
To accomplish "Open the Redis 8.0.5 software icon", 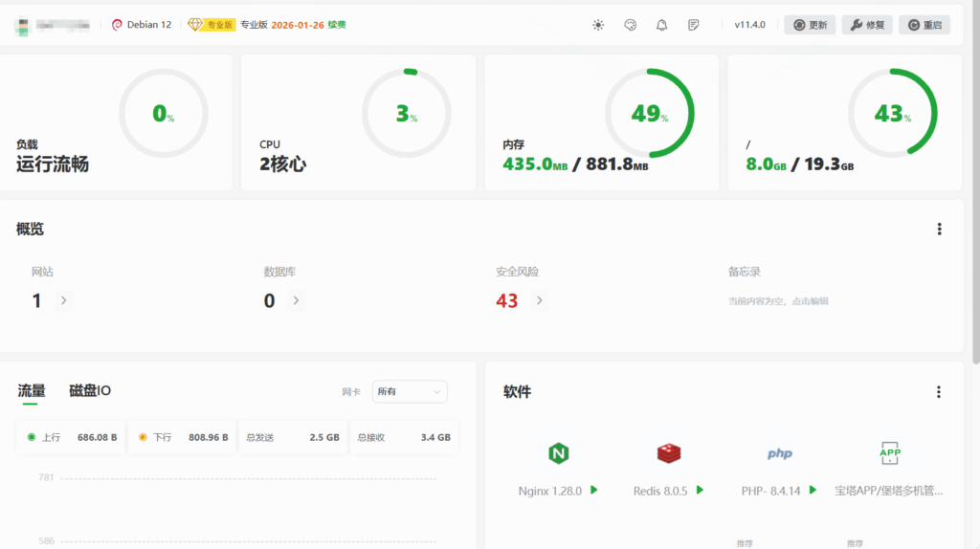I will [x=668, y=453].
